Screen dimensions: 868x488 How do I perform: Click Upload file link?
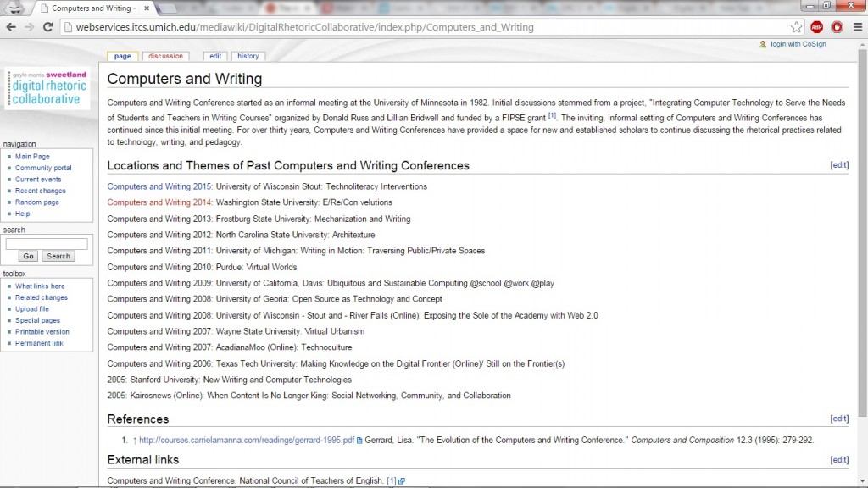32,309
